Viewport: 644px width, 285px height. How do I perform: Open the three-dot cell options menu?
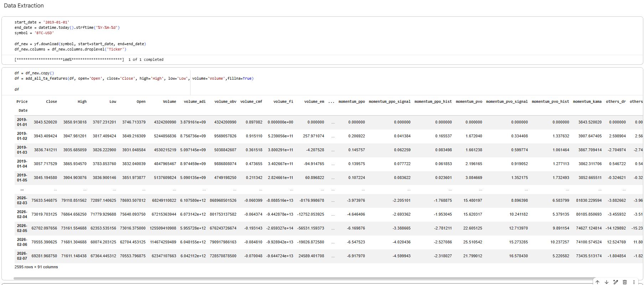pos(634,282)
